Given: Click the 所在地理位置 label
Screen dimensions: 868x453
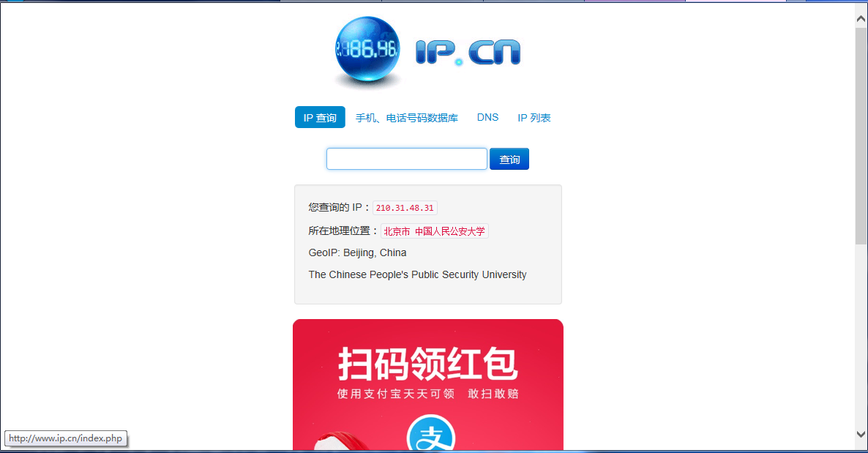Looking at the screenshot, I should tap(343, 231).
